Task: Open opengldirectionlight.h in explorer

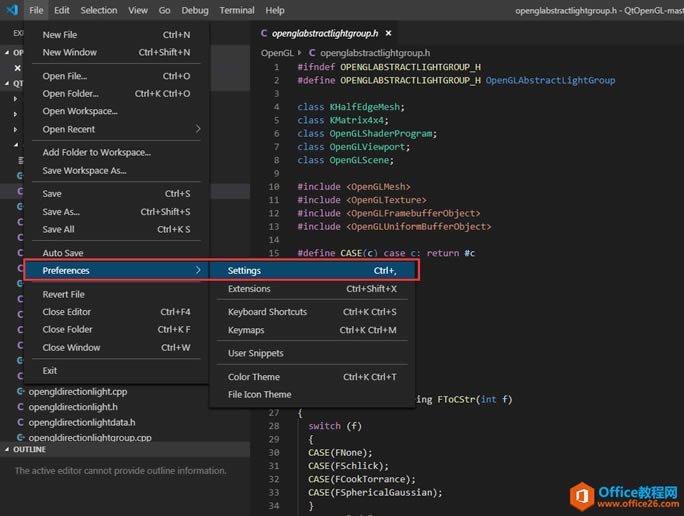Action: pyautogui.click(x=73, y=407)
